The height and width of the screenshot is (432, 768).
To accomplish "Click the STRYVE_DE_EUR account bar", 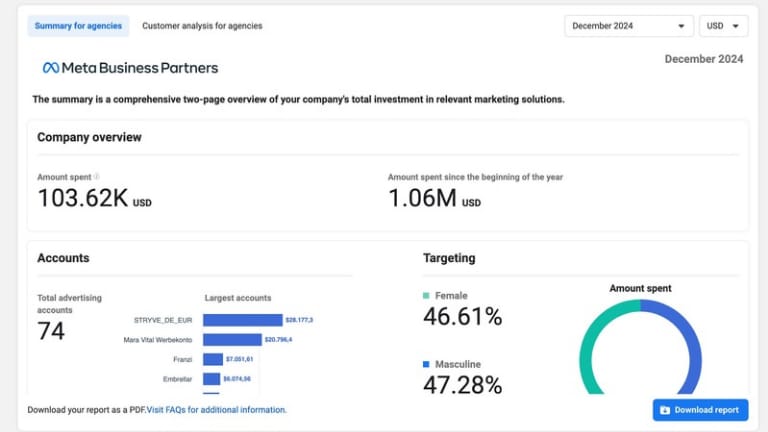I will click(243, 320).
